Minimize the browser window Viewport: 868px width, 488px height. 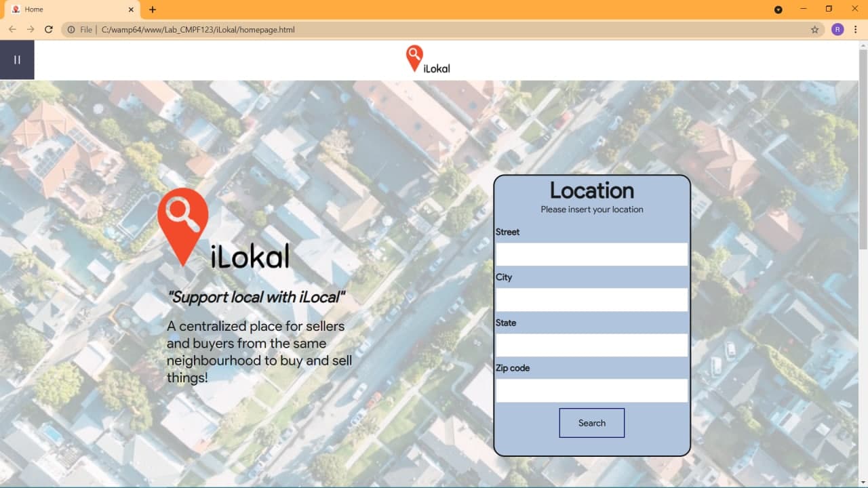(804, 9)
